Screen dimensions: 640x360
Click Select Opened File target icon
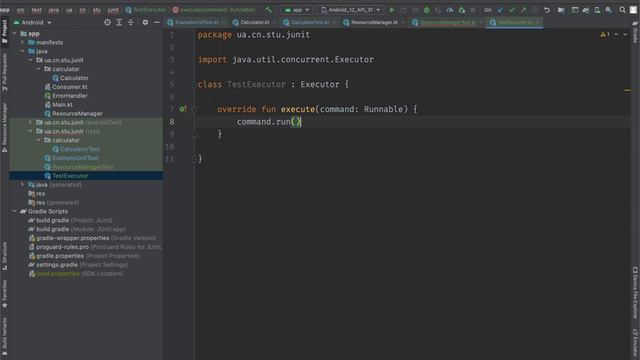tap(107, 22)
